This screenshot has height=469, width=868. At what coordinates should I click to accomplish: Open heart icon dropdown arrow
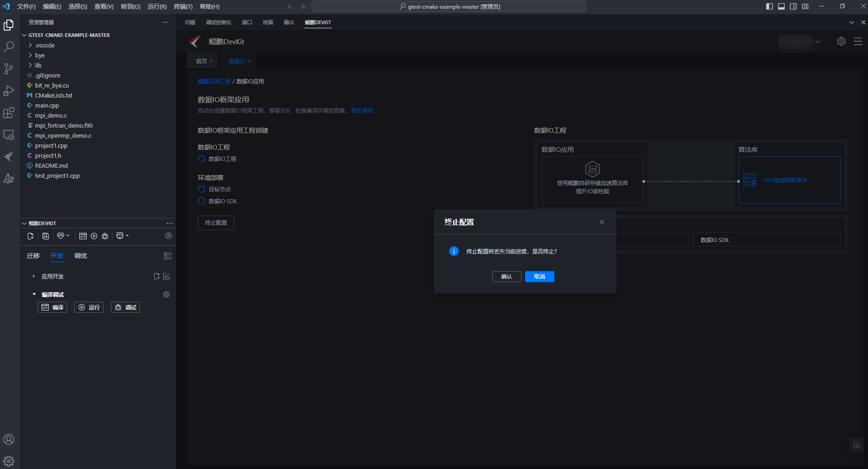pos(68,236)
